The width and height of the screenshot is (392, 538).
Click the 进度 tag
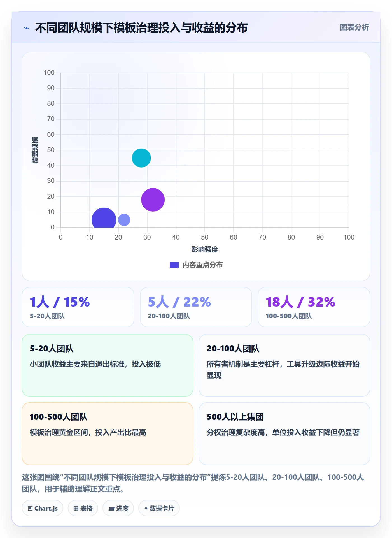tap(118, 508)
